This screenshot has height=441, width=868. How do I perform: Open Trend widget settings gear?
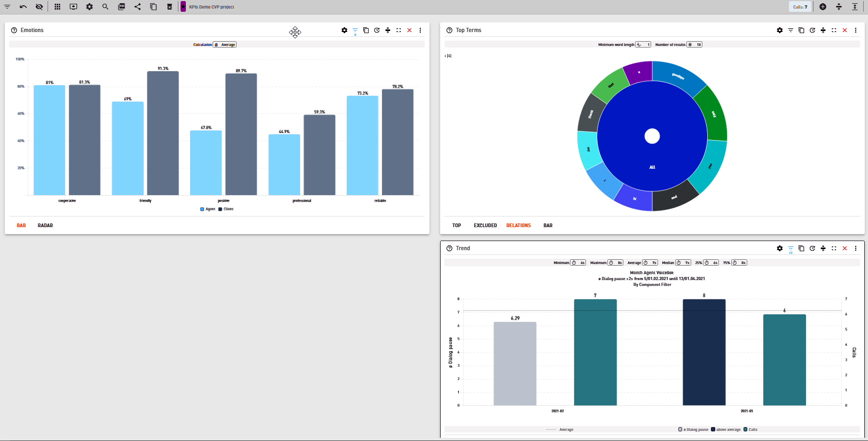coord(779,249)
